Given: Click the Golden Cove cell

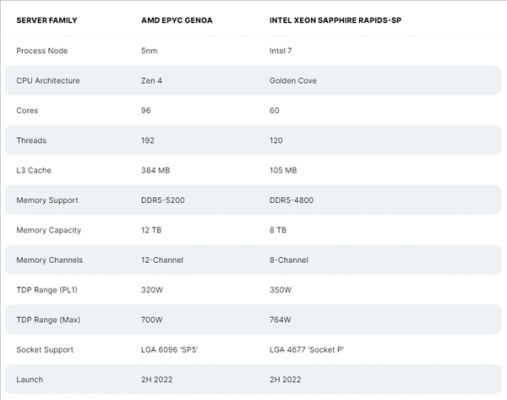Looking at the screenshot, I should pos(293,81).
